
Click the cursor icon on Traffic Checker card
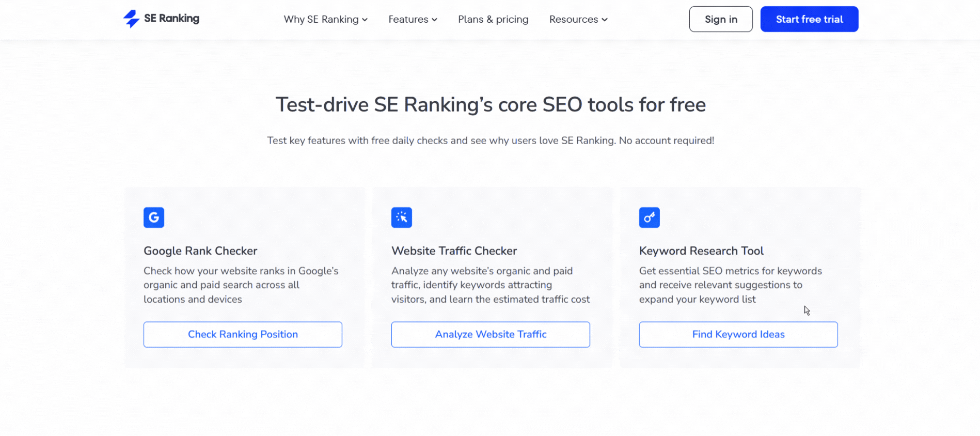[401, 217]
